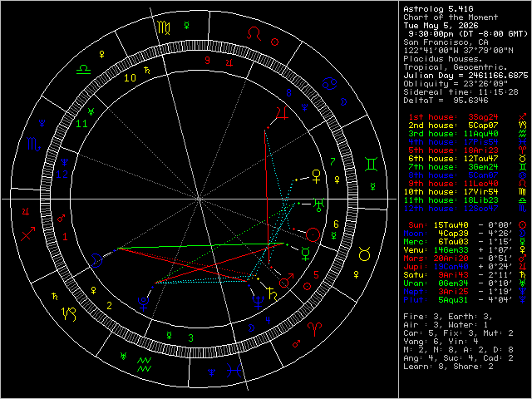
Task: Click the date 'Tue May 5, 2026'
Action: [x=441, y=26]
